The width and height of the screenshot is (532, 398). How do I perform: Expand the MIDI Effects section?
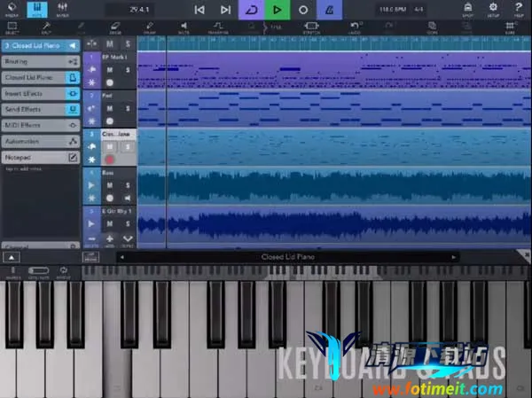click(x=41, y=125)
